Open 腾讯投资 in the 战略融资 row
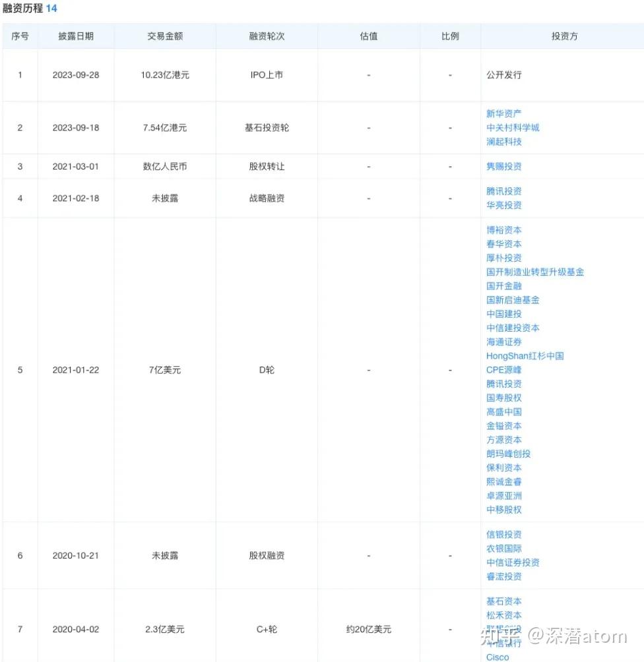The width and height of the screenshot is (644, 662). [x=503, y=191]
